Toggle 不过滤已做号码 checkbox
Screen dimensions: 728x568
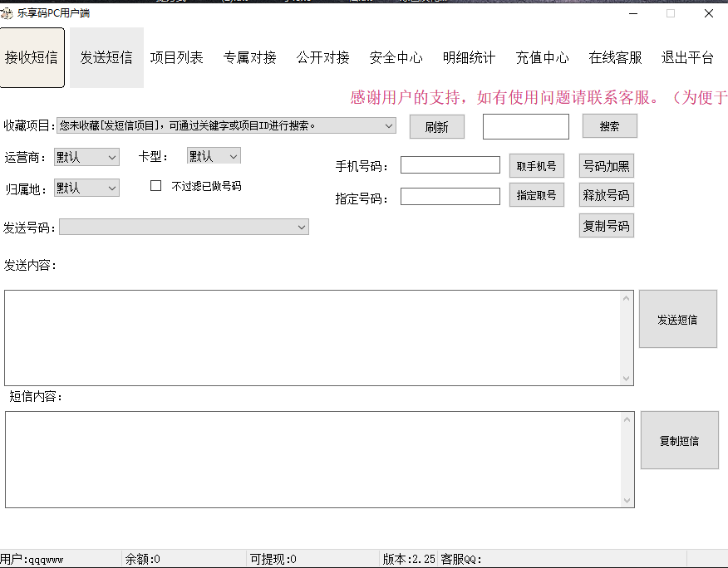[156, 186]
